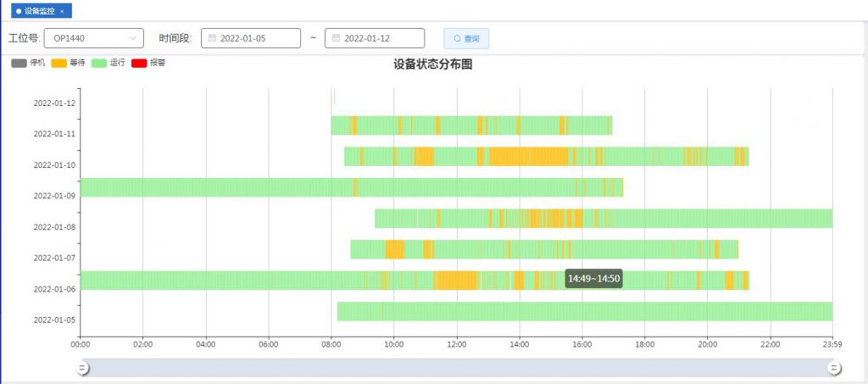Click the 查询 search button
The image size is (868, 384).
[466, 39]
